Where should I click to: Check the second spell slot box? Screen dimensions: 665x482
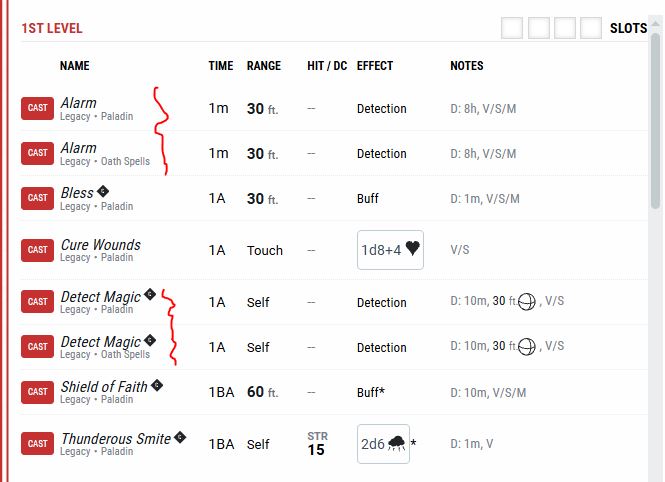(x=539, y=28)
